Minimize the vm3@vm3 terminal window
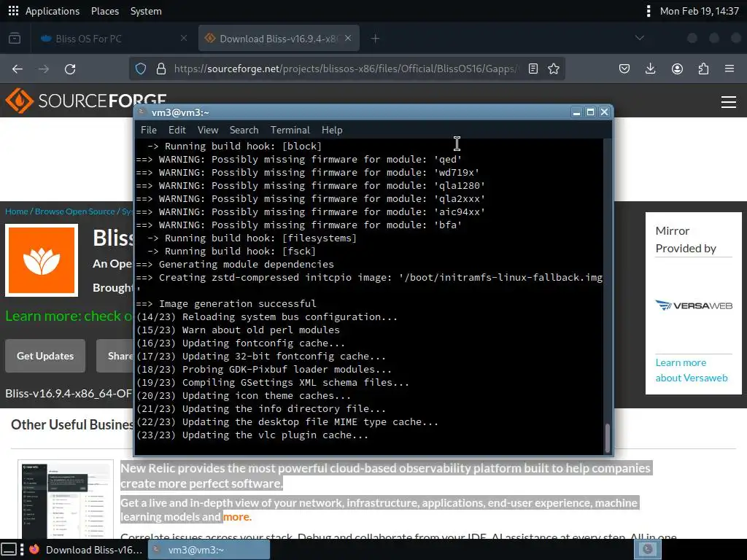 tap(576, 112)
